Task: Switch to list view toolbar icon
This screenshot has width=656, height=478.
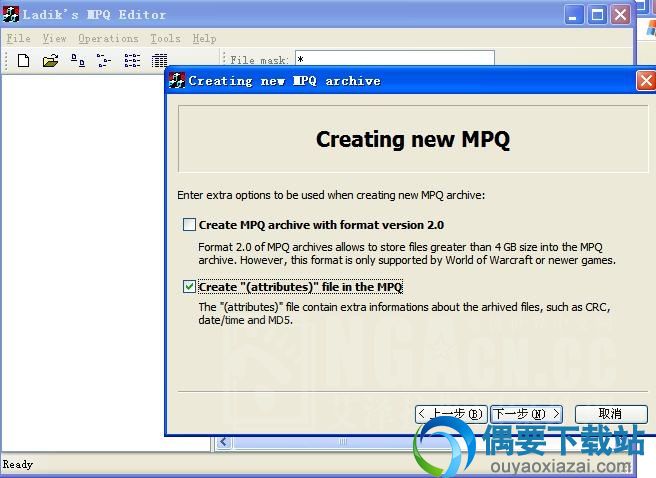Action: 132,60
